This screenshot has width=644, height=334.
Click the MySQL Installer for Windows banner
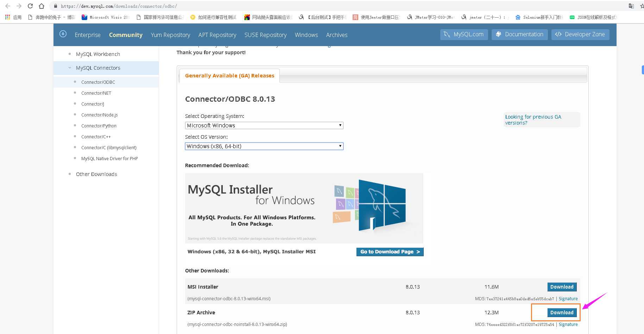(304, 208)
